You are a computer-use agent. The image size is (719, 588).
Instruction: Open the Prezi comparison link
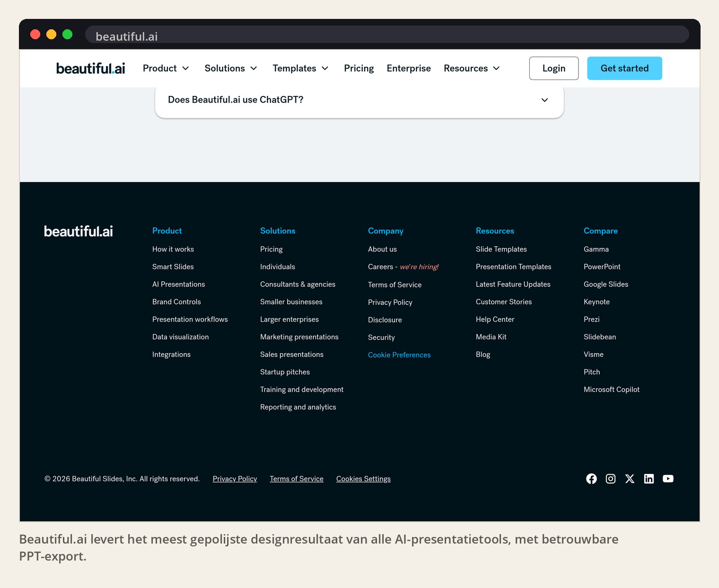[x=592, y=319]
